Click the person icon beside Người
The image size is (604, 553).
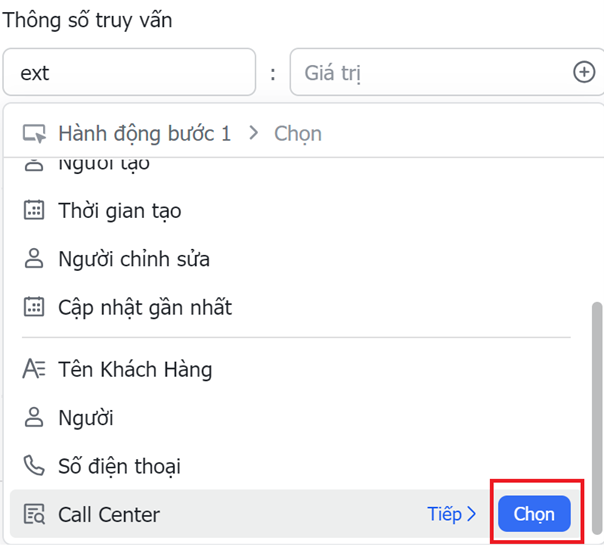pyautogui.click(x=34, y=418)
